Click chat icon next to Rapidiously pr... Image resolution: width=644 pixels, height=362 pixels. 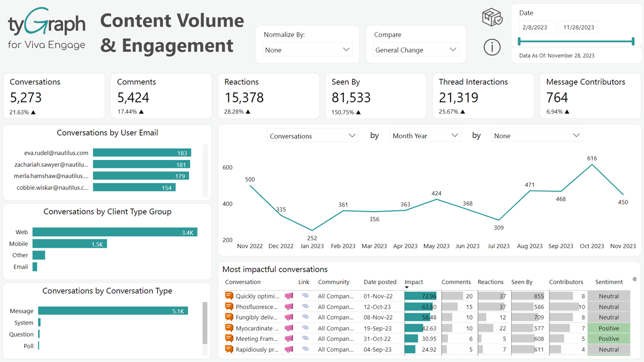(x=229, y=349)
